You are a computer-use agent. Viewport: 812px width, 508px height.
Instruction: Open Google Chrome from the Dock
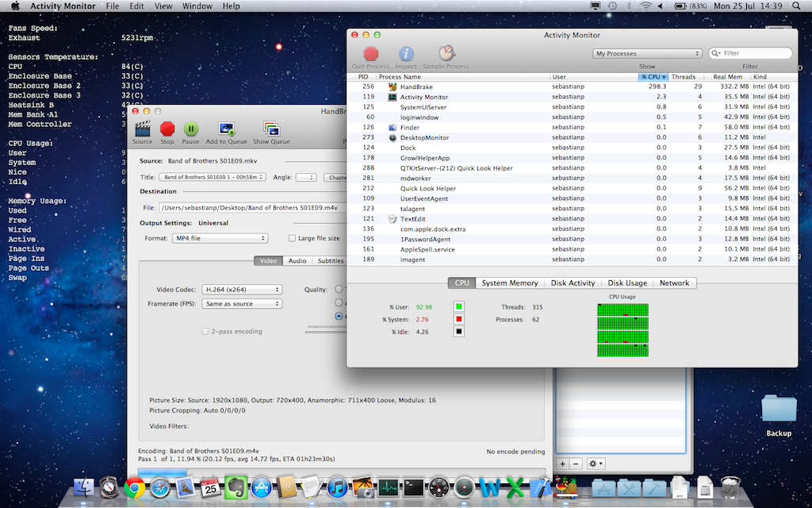(135, 488)
